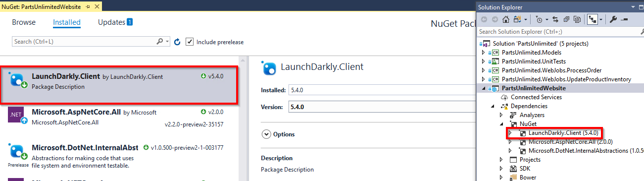
Task: Expand the Options section chevron
Action: 266,134
